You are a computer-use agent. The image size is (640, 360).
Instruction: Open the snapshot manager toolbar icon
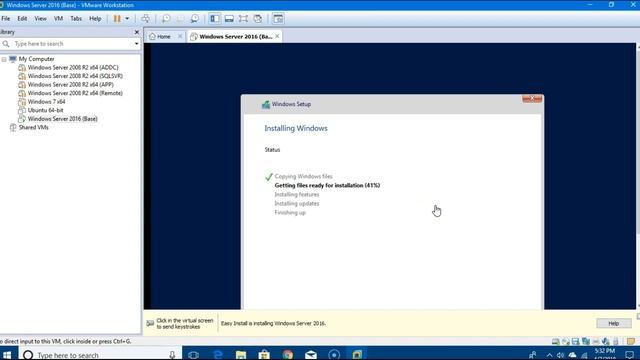pyautogui.click(x=195, y=19)
